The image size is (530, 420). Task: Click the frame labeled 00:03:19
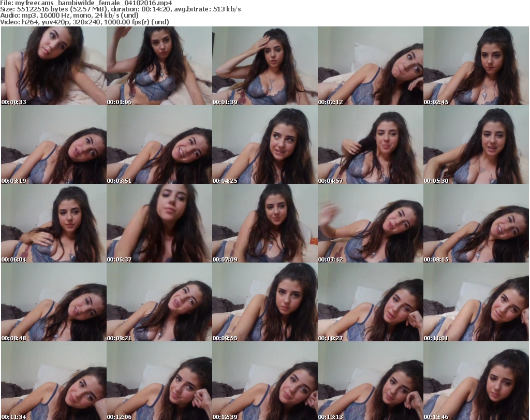(53, 146)
